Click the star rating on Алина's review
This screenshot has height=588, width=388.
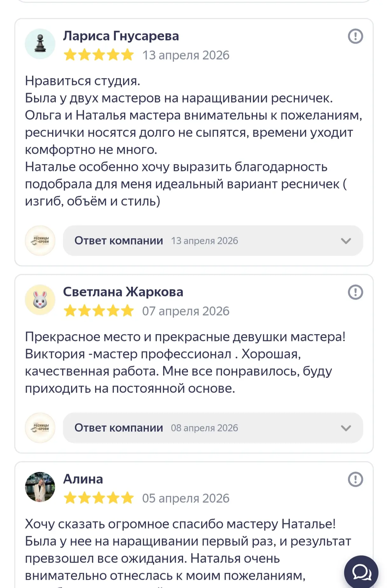point(99,498)
